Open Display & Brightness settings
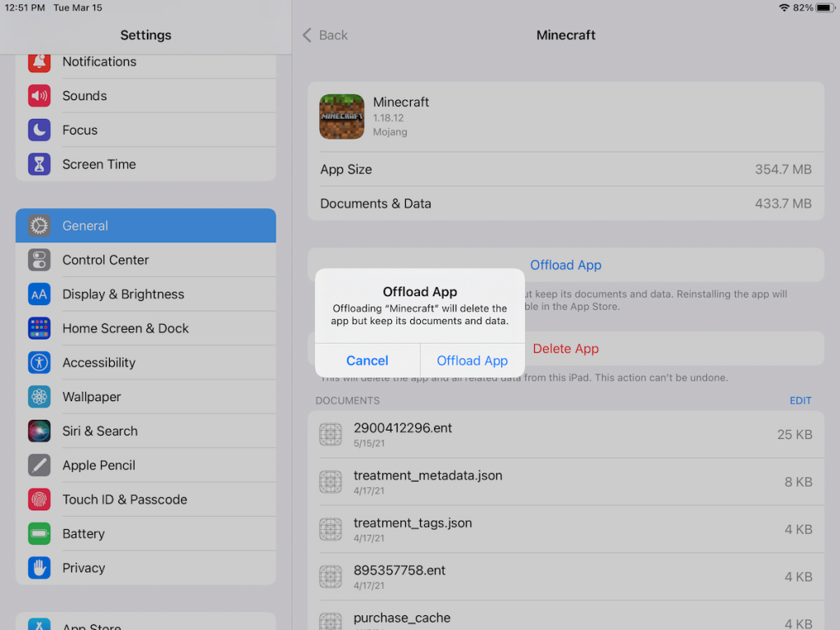840x630 pixels. click(146, 294)
